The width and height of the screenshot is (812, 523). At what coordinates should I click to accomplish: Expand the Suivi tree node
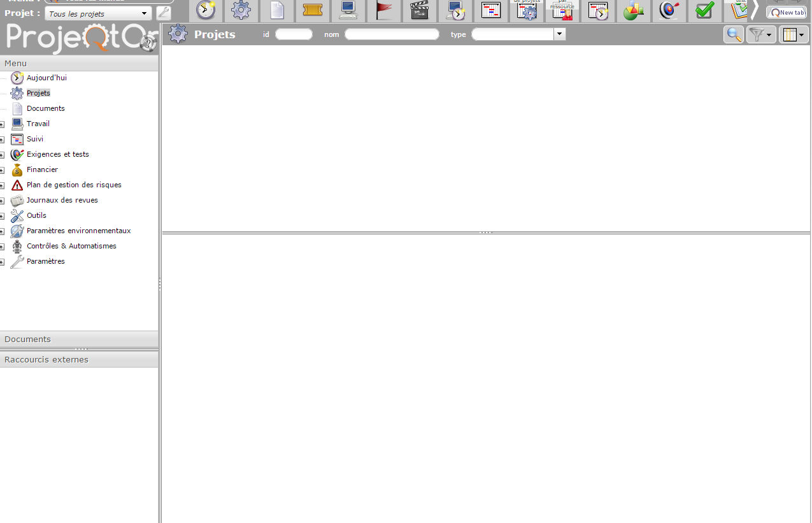coord(3,140)
